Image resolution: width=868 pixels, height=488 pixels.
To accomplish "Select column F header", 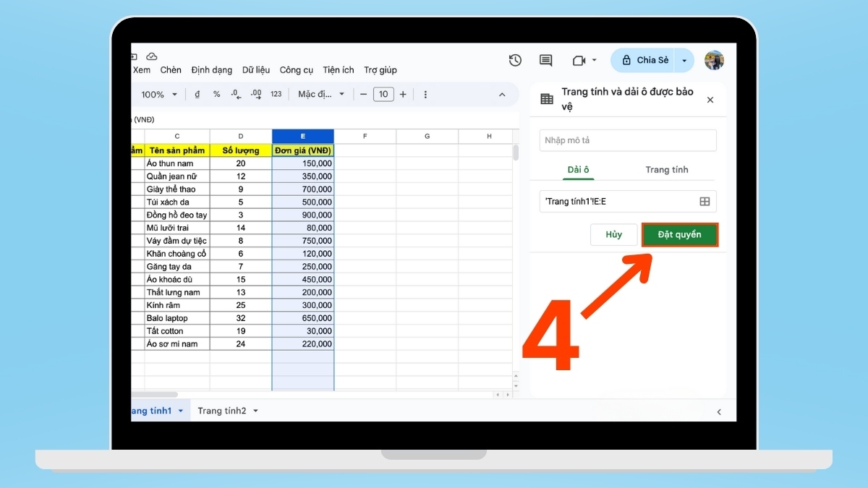I will (x=365, y=137).
